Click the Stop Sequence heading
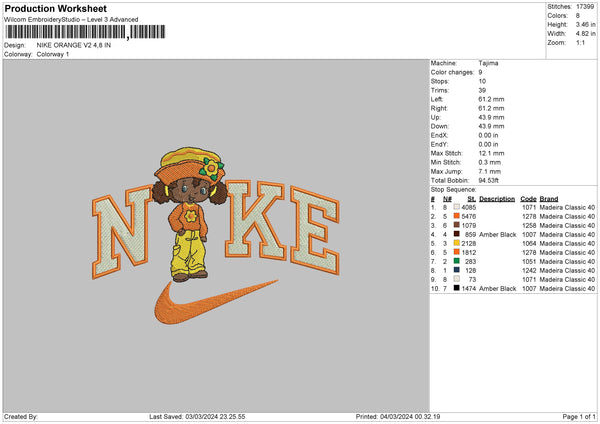The image size is (600, 424). point(453,190)
